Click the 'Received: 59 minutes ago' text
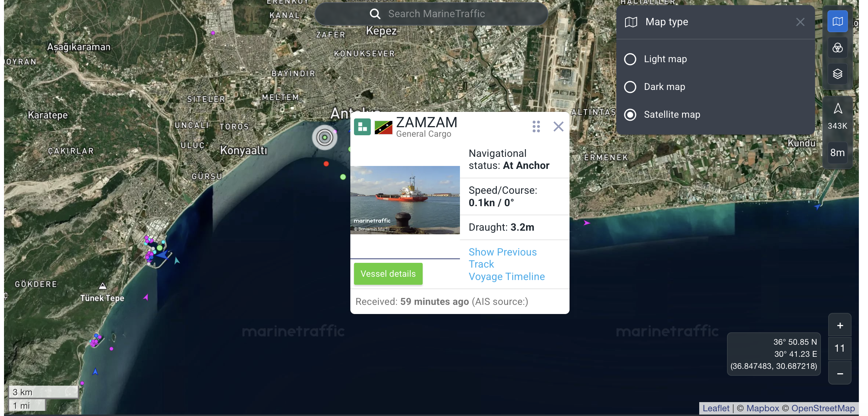Image resolution: width=868 pixels, height=416 pixels. point(412,302)
